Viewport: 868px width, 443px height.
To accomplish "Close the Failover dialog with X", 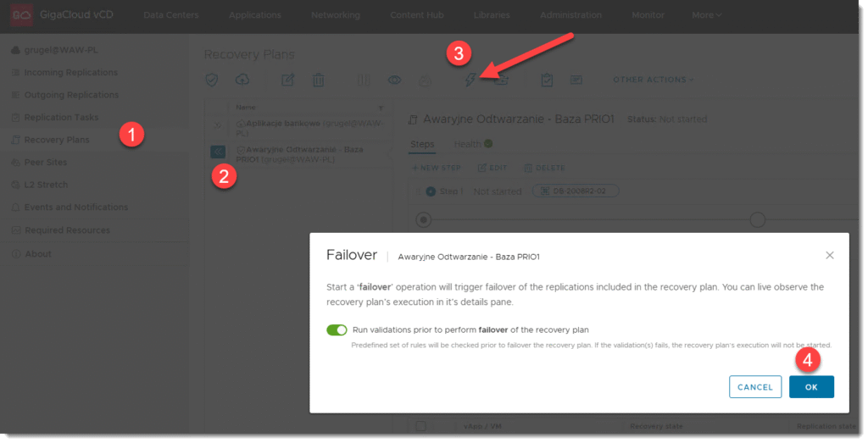I will click(x=830, y=255).
